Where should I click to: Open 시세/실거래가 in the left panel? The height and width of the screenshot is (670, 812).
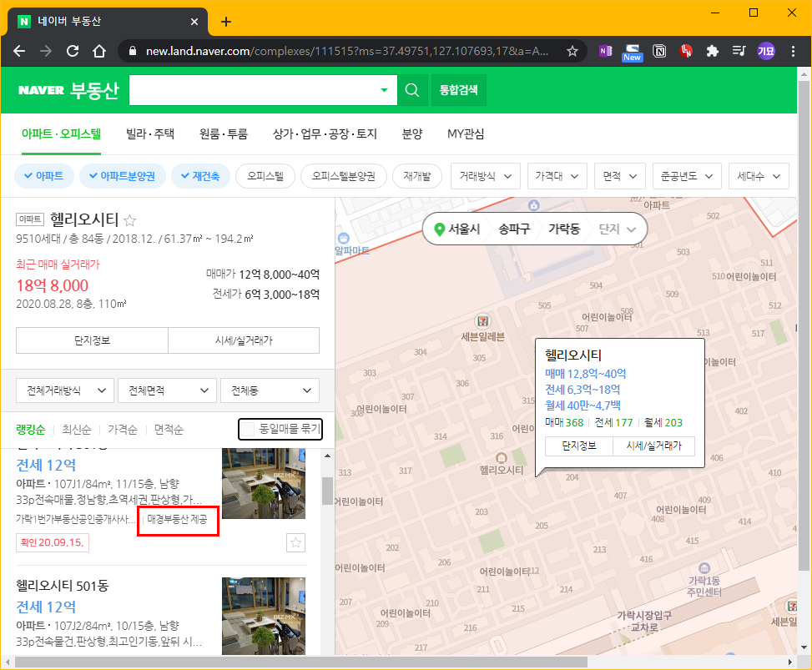(244, 340)
